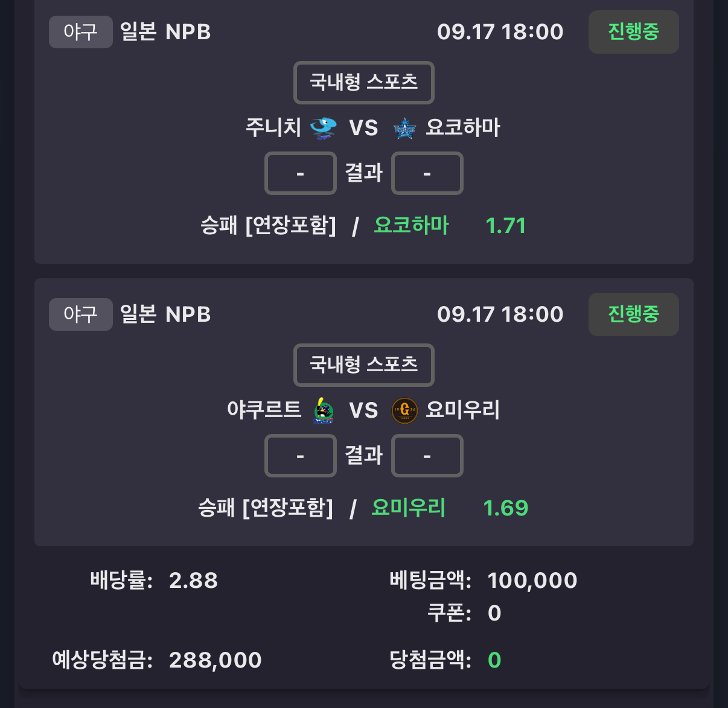The width and height of the screenshot is (728, 708).
Task: Click the 요코하마 result score box
Action: point(427,173)
